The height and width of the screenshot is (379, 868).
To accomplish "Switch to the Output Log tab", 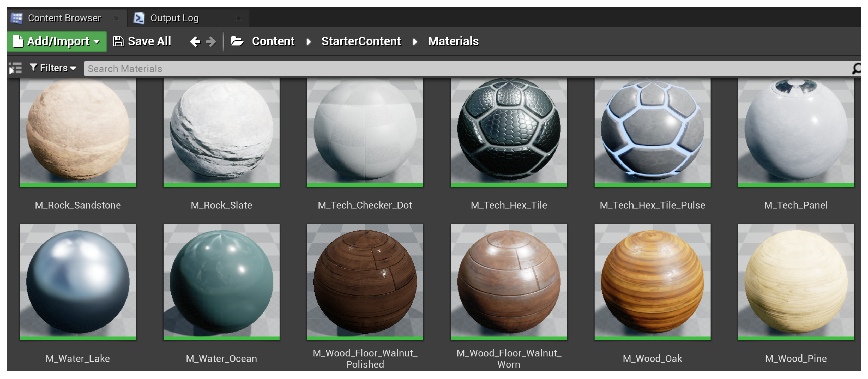I will pyautogui.click(x=174, y=18).
